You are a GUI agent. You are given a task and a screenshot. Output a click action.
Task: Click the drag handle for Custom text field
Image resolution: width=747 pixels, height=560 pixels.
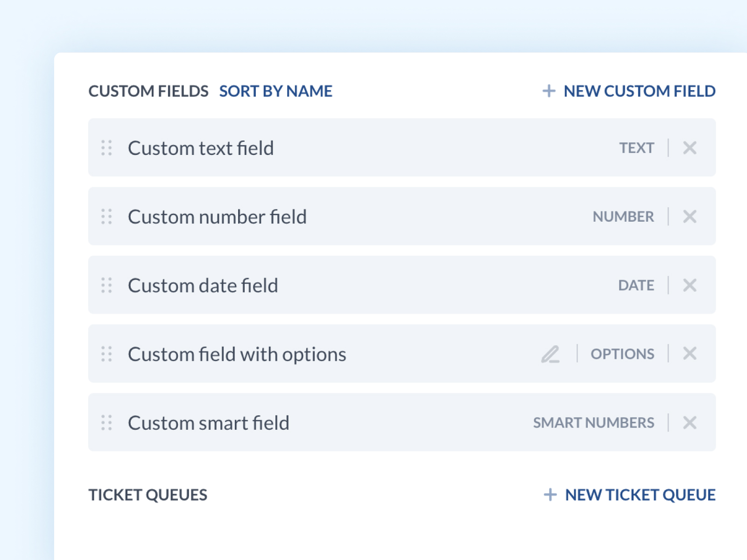pos(106,148)
